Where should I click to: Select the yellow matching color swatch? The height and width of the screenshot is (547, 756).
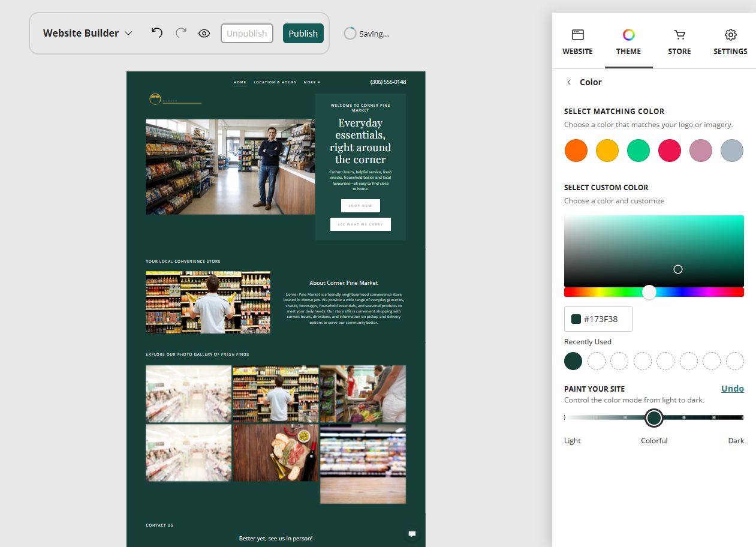pos(607,151)
